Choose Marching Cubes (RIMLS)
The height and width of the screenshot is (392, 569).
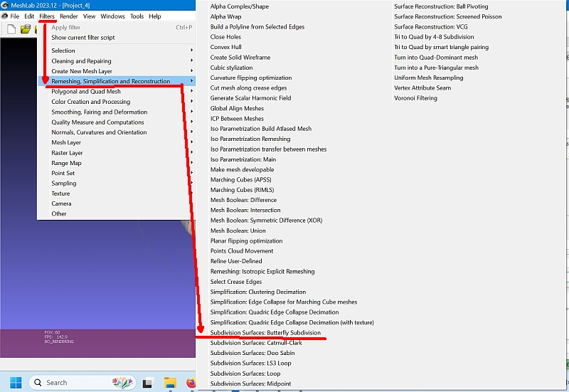242,190
